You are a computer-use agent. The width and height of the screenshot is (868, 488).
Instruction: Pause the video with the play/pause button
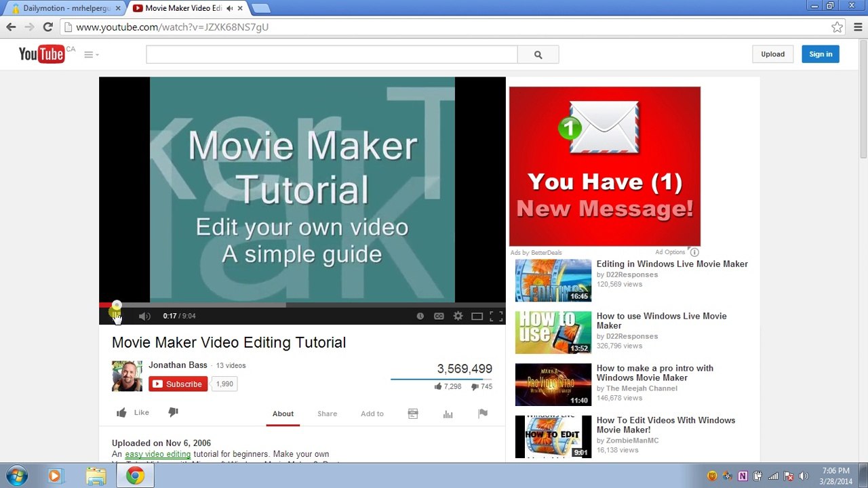click(x=115, y=316)
